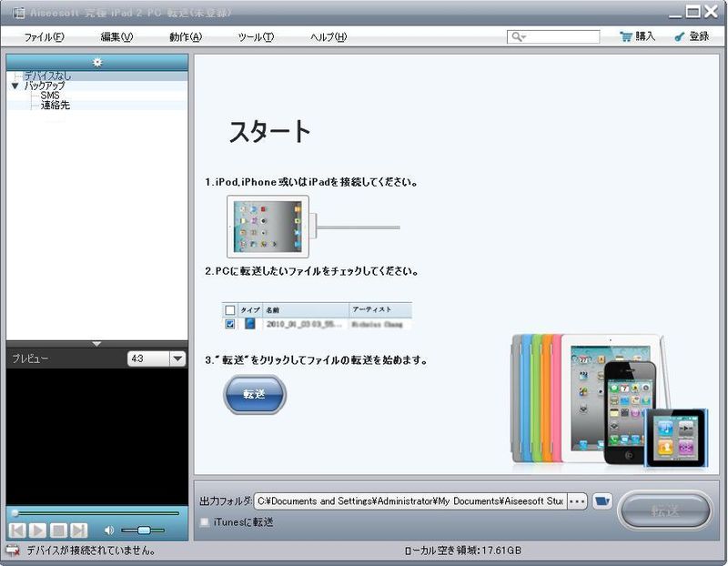728x566 pixels.
Task: Click the large 転送 button at bottom right
Action: tap(665, 510)
